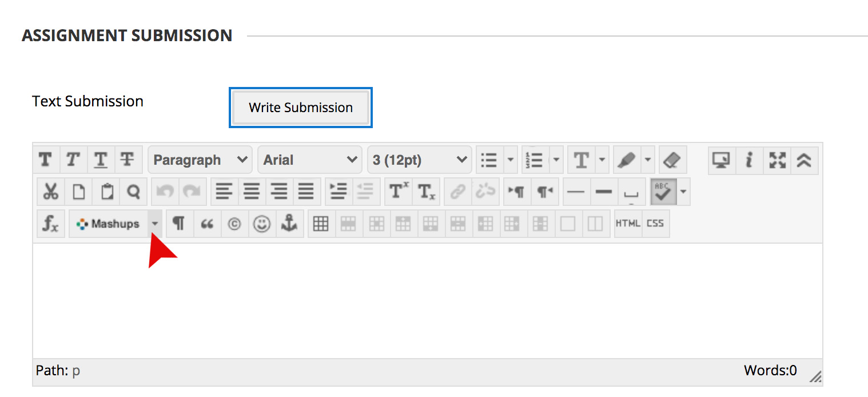868x397 pixels.
Task: Open the text color picker arrow
Action: pyautogui.click(x=602, y=160)
